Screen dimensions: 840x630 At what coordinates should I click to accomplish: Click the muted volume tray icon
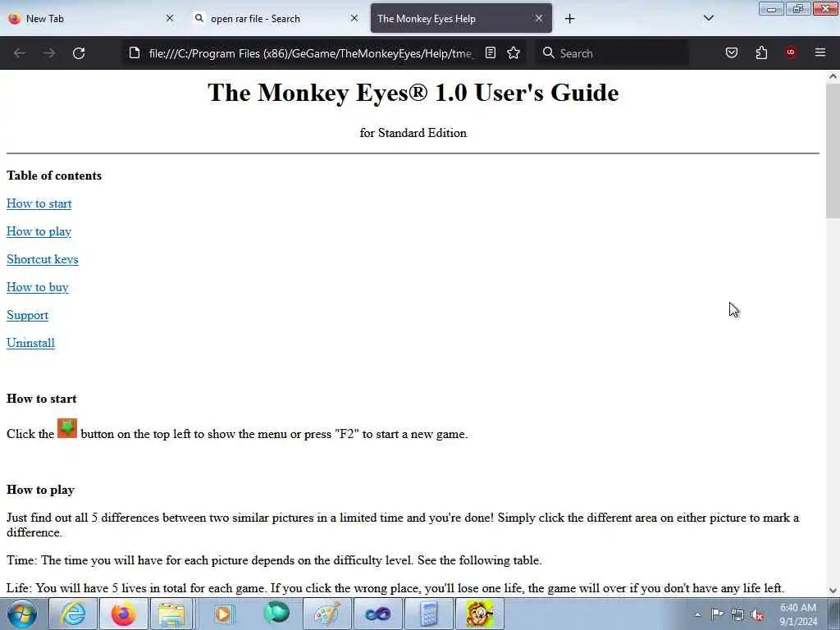tap(757, 615)
